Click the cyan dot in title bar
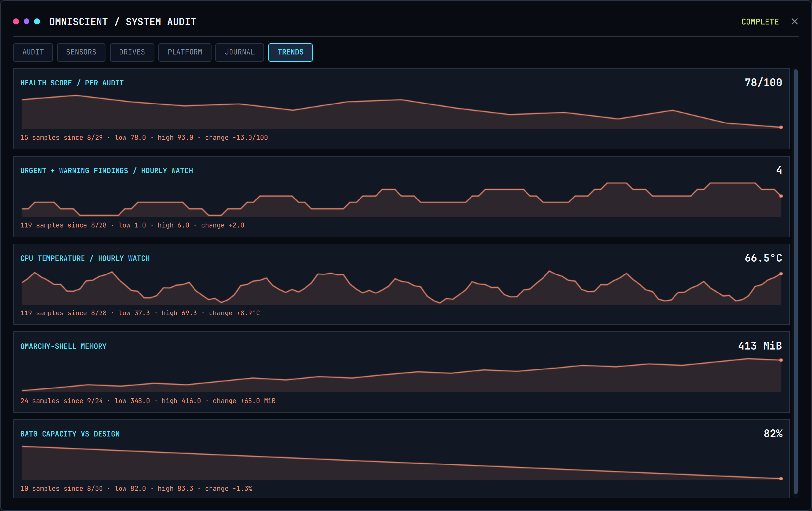 point(37,22)
